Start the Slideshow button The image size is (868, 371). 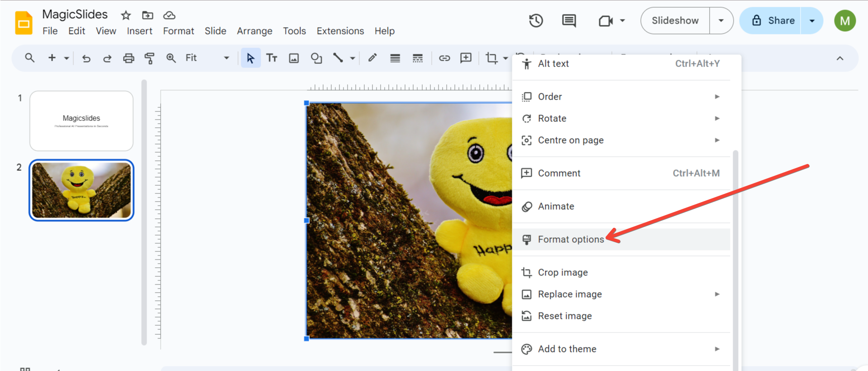coord(675,21)
